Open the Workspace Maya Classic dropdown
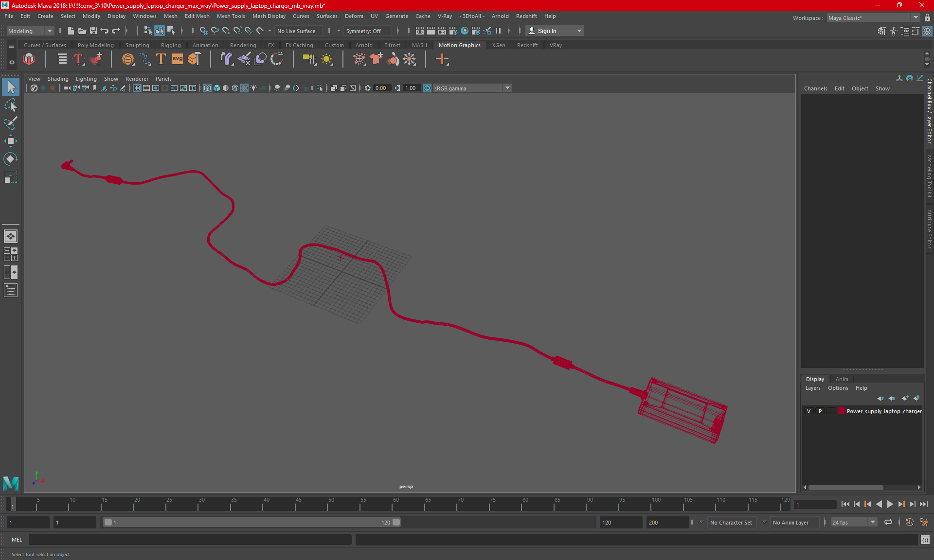Screen dimensions: 934x560 click(x=873, y=17)
